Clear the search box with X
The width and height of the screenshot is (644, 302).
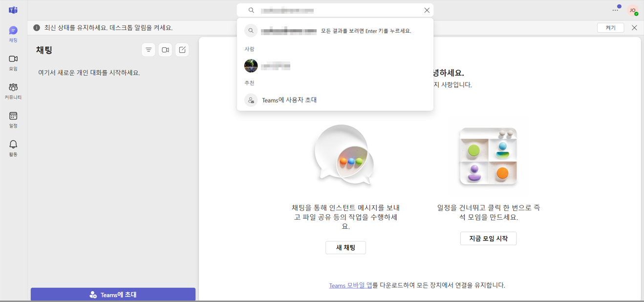point(427,10)
